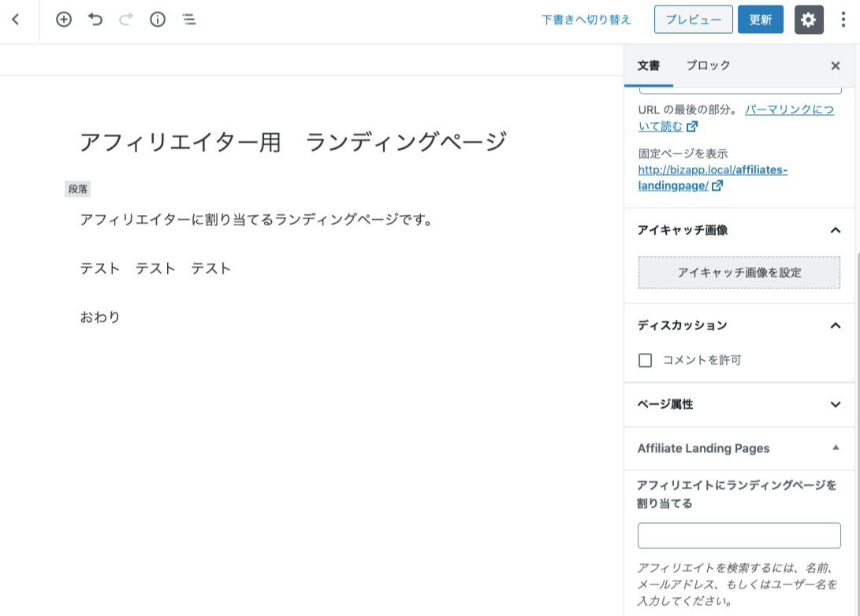Screen dimensions: 860x616
Task: Open the bizapp.local affiliates-landingpage URL
Action: pos(713,177)
